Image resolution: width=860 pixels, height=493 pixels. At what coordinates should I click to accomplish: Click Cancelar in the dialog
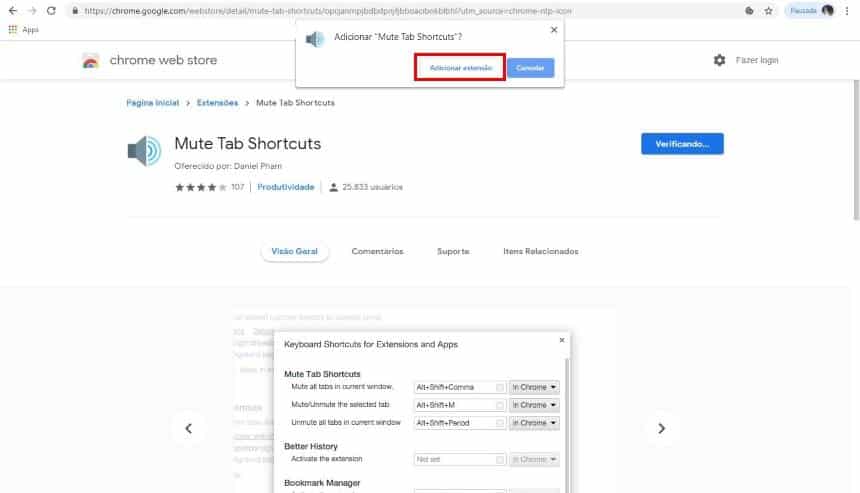point(530,68)
